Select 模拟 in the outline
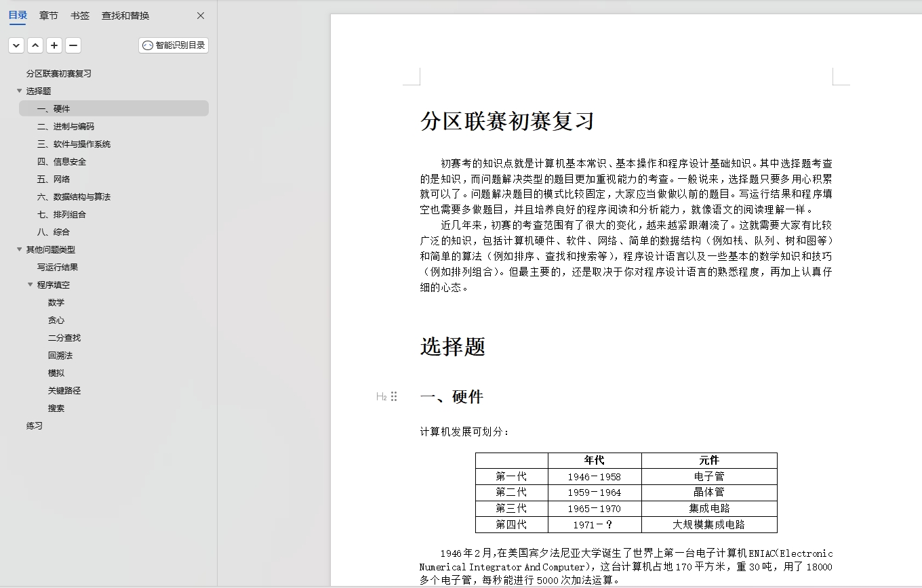922x588 pixels. 56,373
